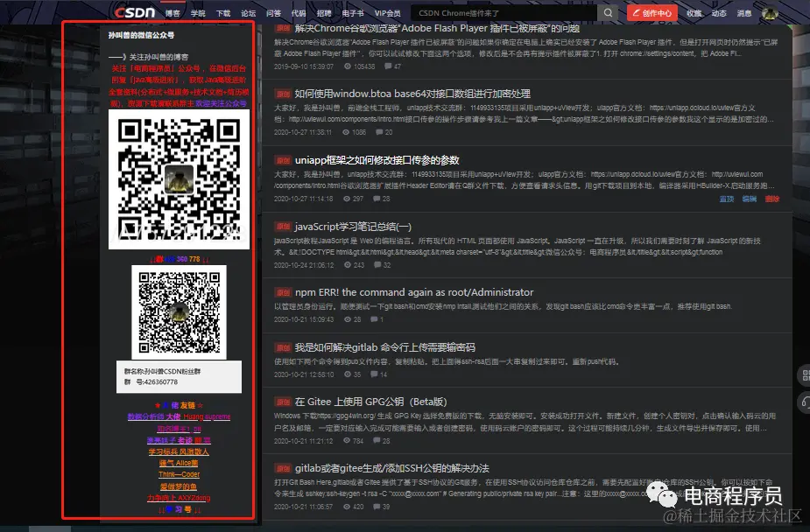This screenshot has height=532, width=810.
Task: Click the smaller QQ group QR code
Action: coord(179,312)
